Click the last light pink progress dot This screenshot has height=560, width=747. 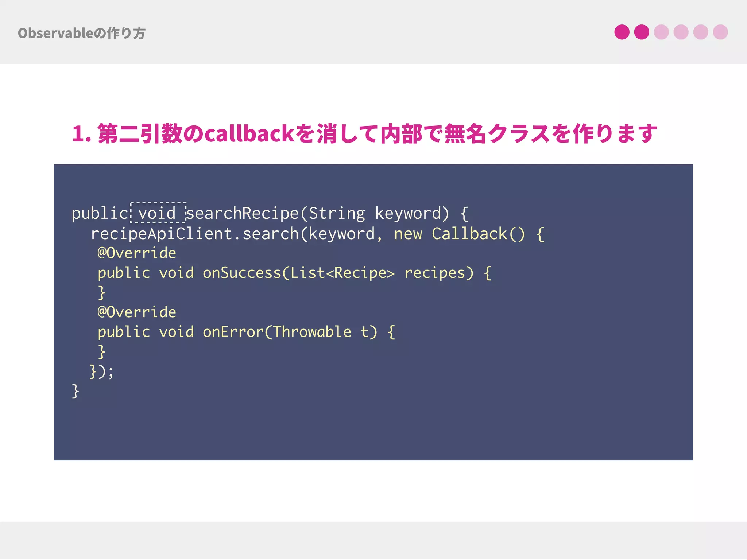pos(720,32)
